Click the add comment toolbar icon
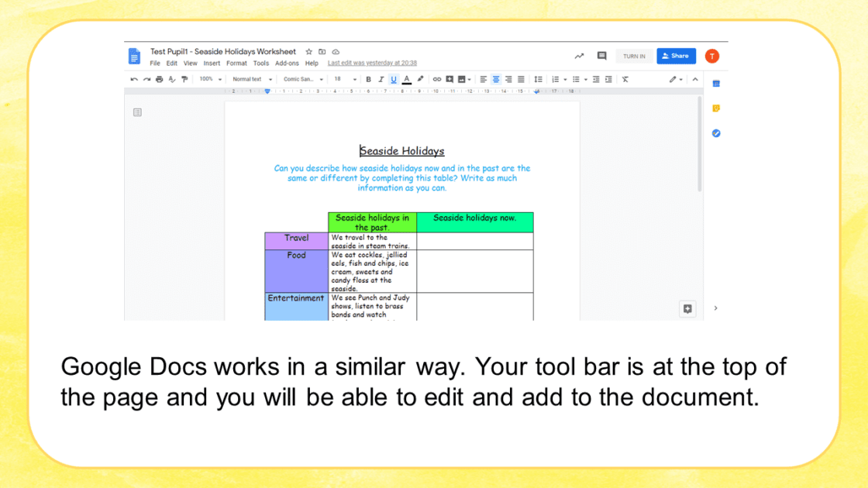Image resolution: width=868 pixels, height=488 pixels. click(x=449, y=79)
